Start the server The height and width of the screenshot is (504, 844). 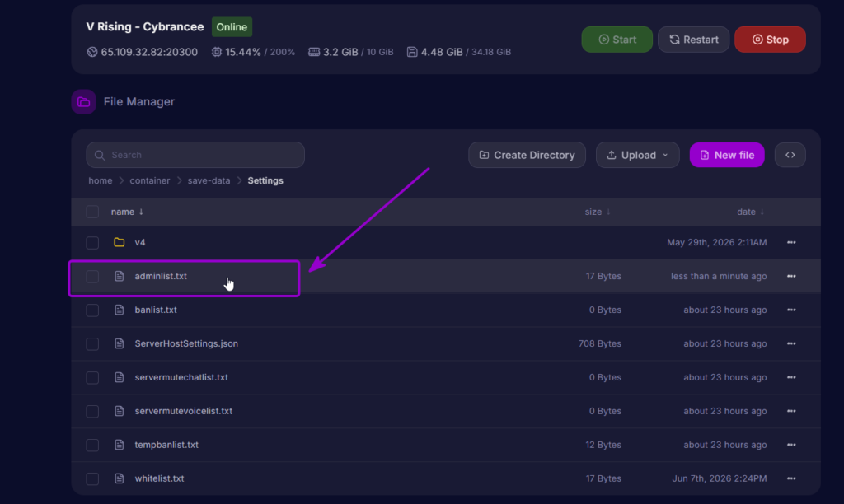(617, 40)
